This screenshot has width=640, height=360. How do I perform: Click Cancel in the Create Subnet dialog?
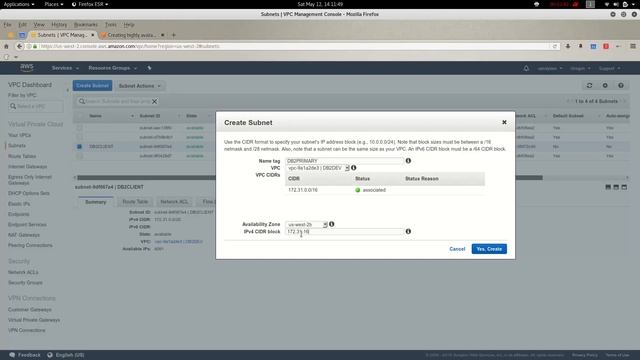457,249
